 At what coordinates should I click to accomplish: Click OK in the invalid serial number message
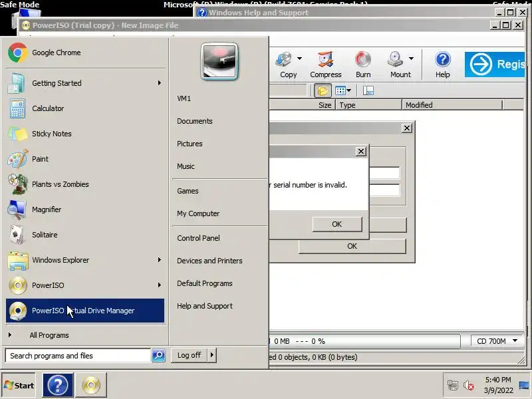(337, 224)
